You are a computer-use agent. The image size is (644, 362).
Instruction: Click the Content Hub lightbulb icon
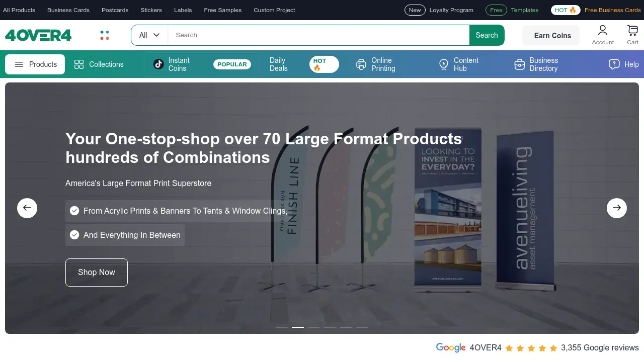[x=444, y=64]
